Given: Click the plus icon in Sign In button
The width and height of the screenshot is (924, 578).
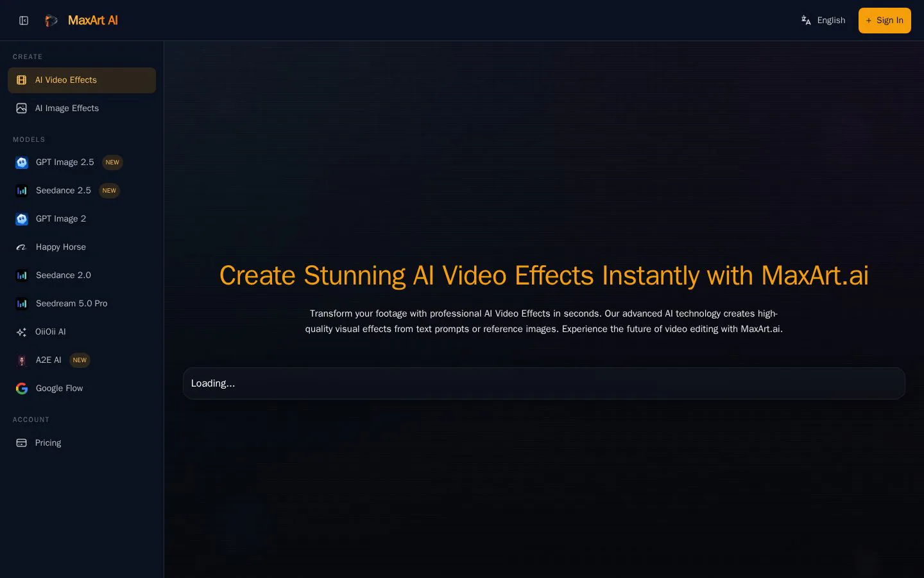Looking at the screenshot, I should click(x=869, y=21).
